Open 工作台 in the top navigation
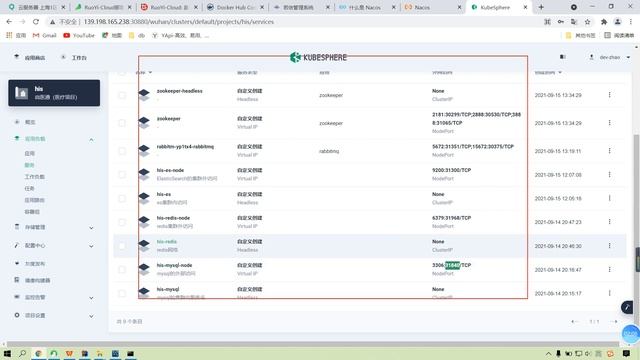This screenshot has height=360, width=640. point(74,58)
